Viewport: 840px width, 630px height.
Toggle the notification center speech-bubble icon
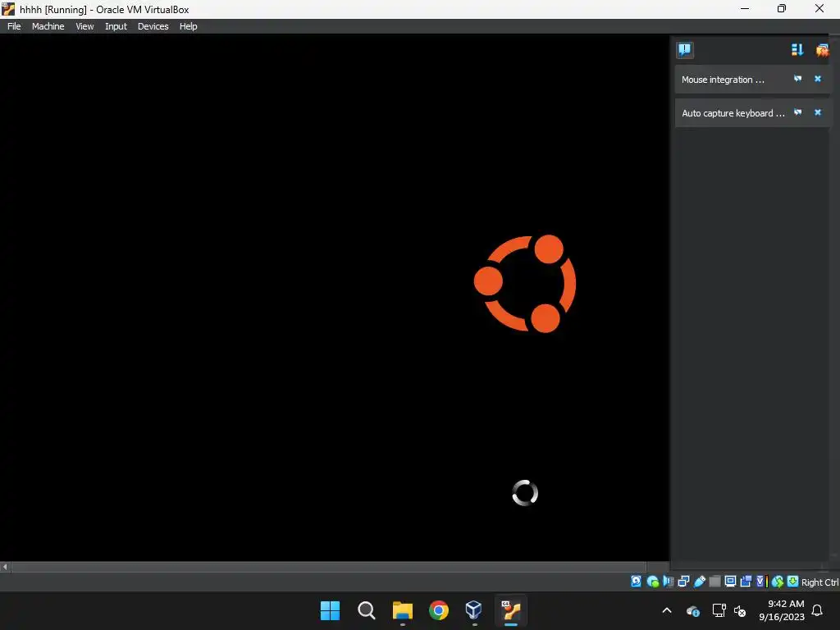click(685, 50)
